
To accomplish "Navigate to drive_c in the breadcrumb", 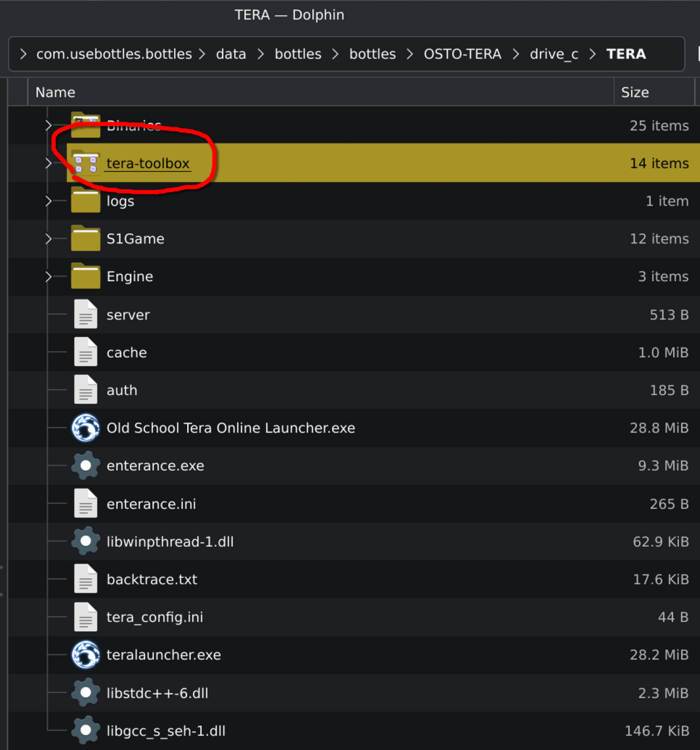I will (554, 54).
